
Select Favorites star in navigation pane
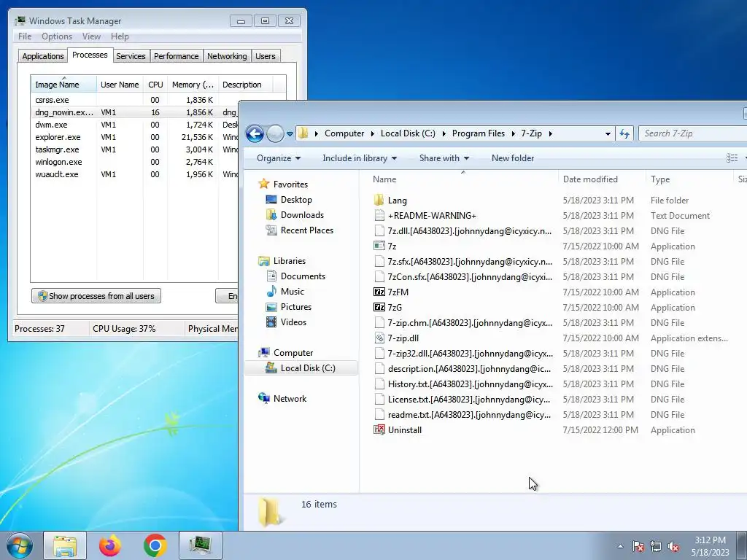(x=263, y=184)
